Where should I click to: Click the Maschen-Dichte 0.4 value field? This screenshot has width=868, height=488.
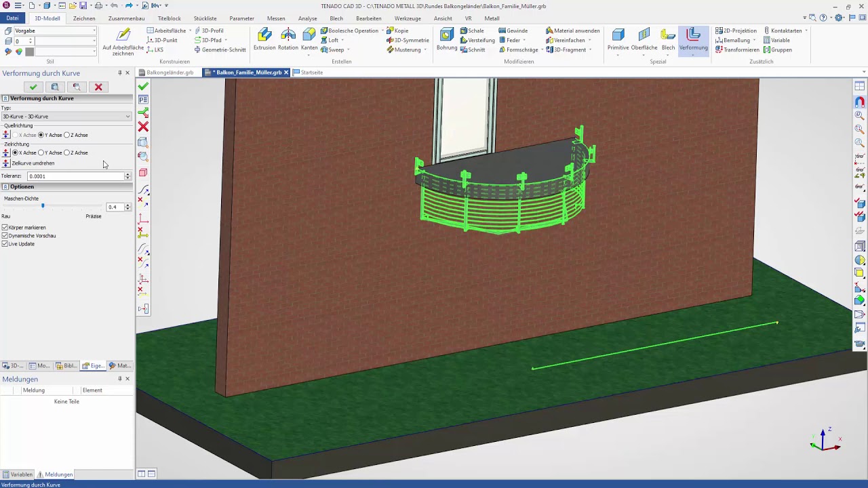click(115, 207)
